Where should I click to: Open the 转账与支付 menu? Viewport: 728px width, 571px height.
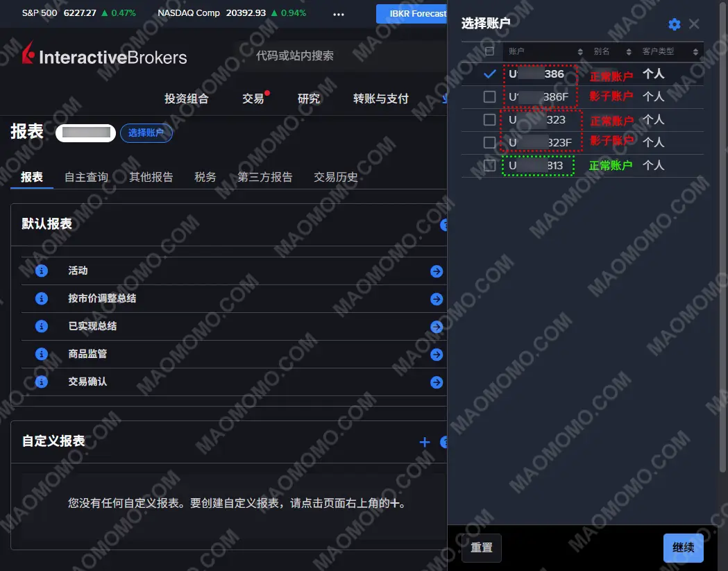380,99
